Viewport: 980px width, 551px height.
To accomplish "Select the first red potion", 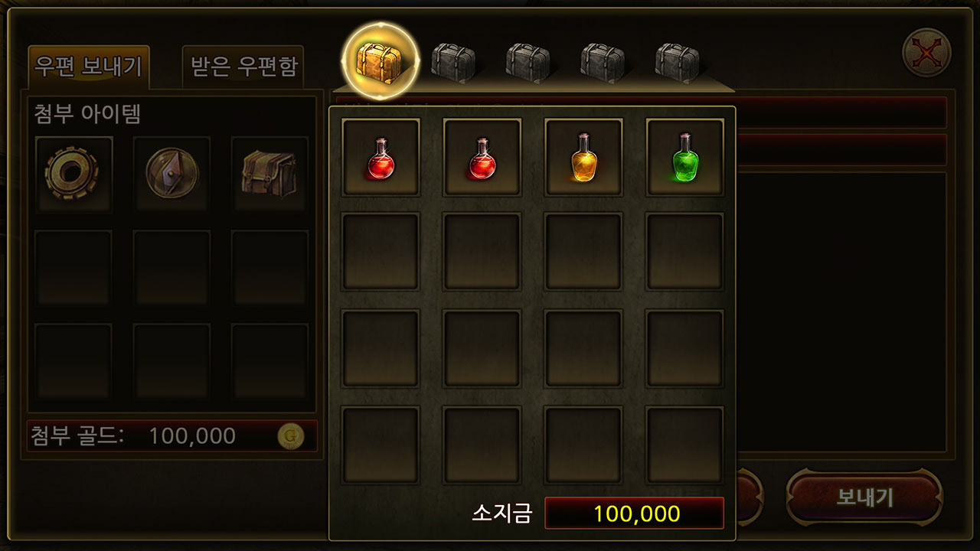I will tap(381, 157).
